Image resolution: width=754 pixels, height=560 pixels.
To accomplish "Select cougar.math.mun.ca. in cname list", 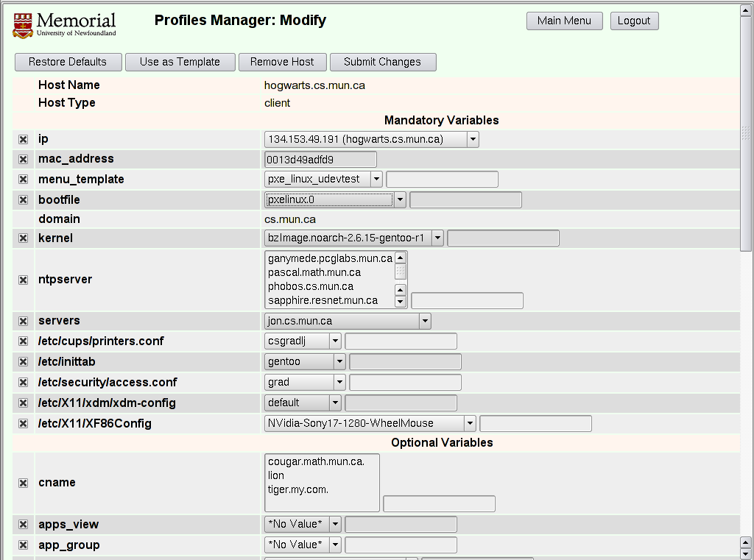I will (x=322, y=462).
